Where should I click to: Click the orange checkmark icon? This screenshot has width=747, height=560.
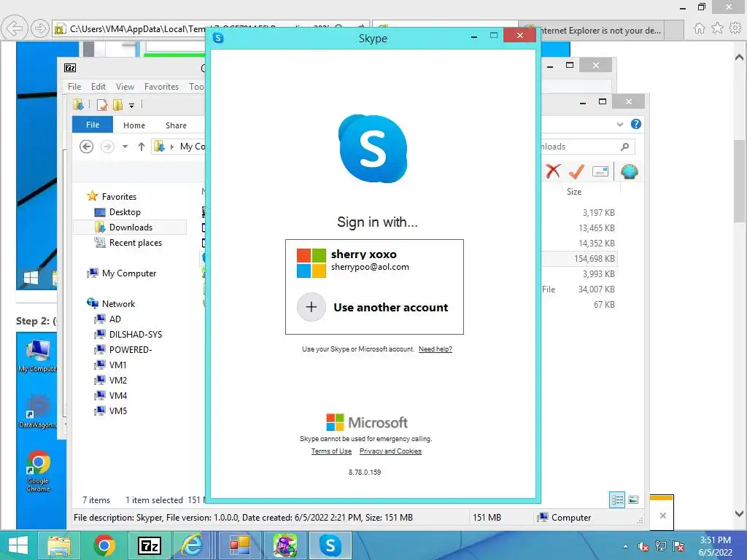[576, 171]
